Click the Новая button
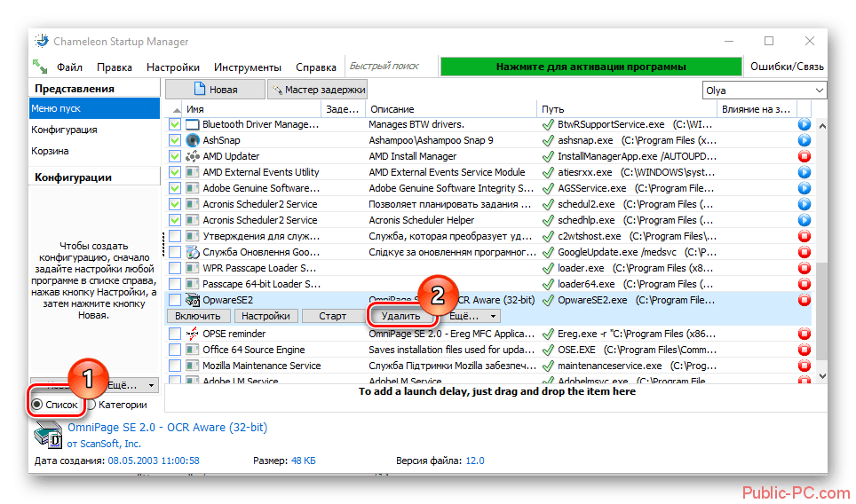 215,90
